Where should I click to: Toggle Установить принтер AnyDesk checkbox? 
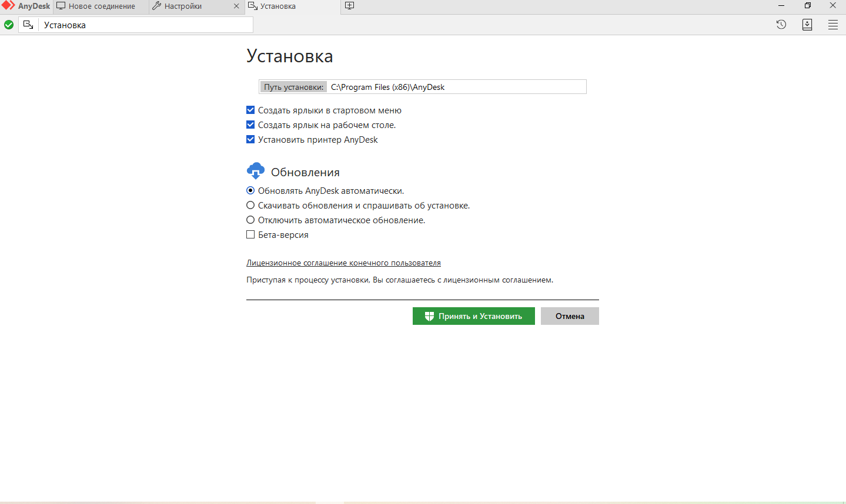tap(250, 139)
